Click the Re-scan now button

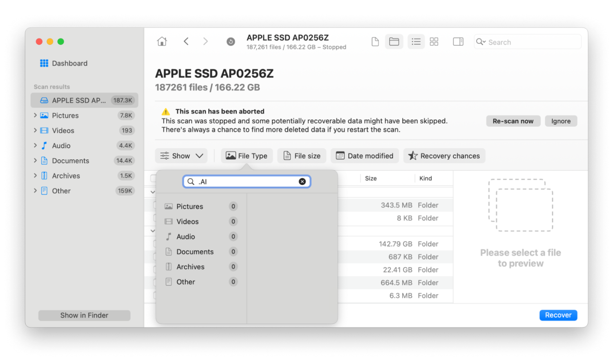pos(513,121)
